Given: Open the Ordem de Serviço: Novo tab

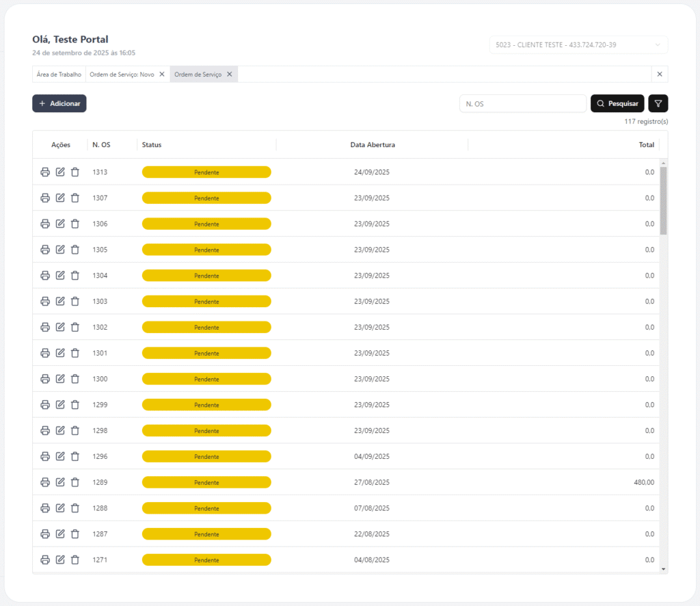Looking at the screenshot, I should point(122,75).
